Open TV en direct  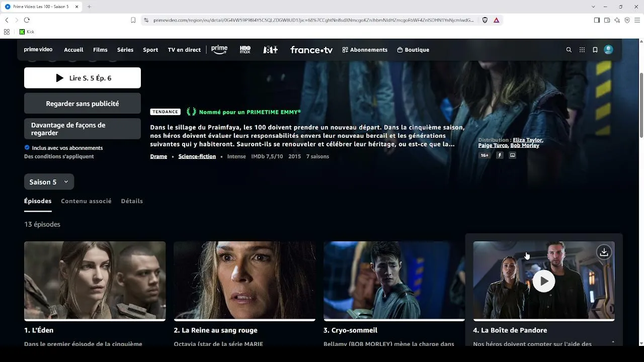coord(184,50)
